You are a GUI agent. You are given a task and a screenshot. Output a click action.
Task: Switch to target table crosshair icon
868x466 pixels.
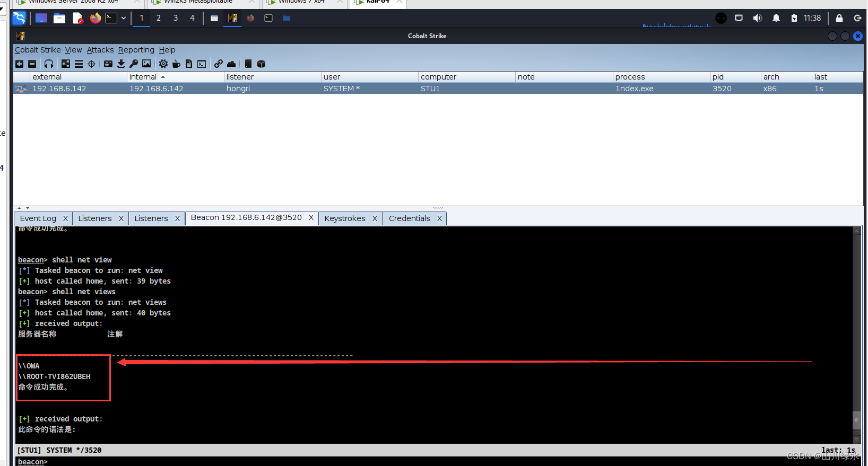91,64
